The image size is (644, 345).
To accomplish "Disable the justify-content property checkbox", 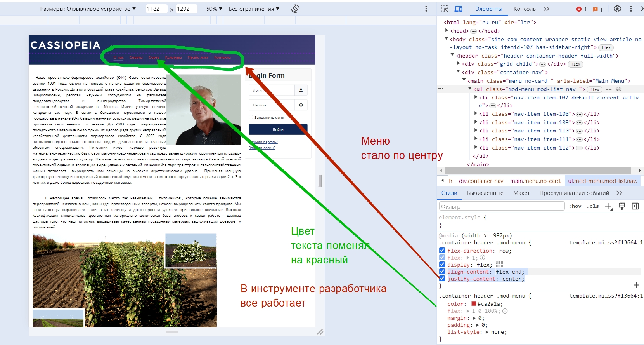I will click(x=442, y=279).
